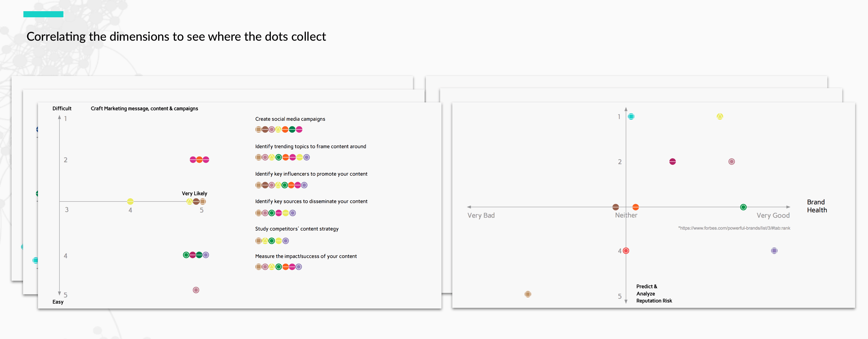The height and width of the screenshot is (339, 868).
Task: Select the purple square dot near level 4
Action: coord(774,251)
